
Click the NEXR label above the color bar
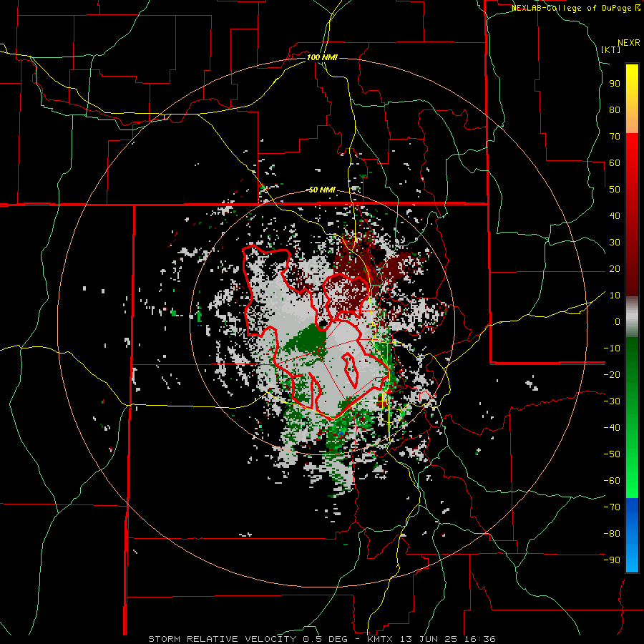coord(629,43)
